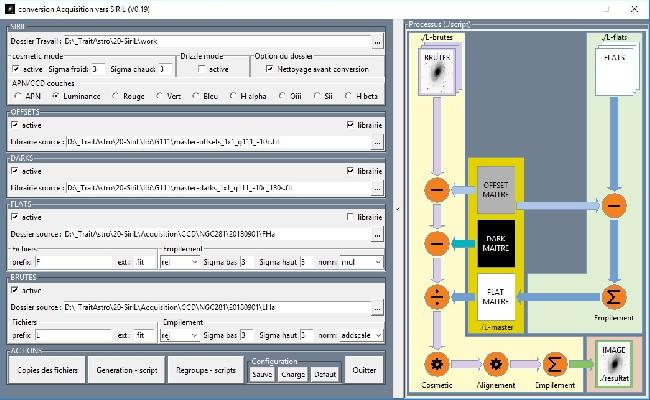Click the FLATS Dossier source path field
Screen dimensions: 650x400
(x=217, y=235)
